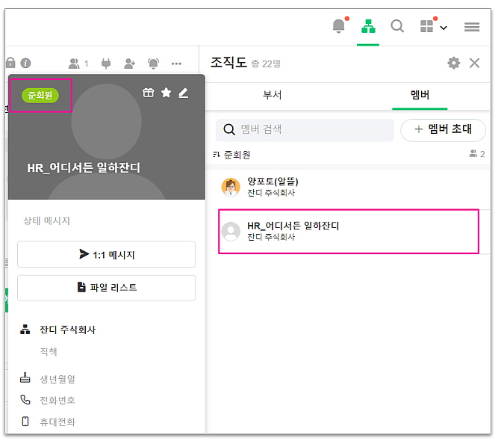Open search with the top magnifier icon
Image resolution: width=504 pixels, height=444 pixels.
[397, 27]
